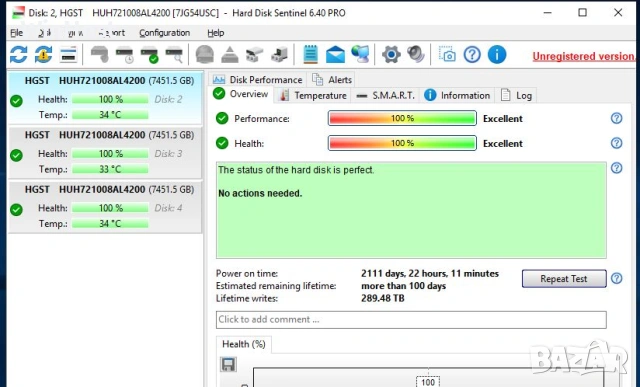Open the File menu

click(16, 33)
